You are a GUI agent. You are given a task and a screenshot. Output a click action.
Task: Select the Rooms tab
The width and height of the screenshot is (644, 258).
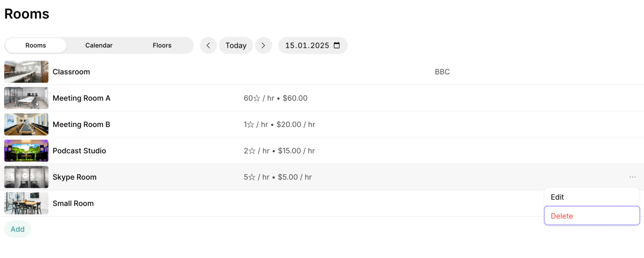pos(35,45)
